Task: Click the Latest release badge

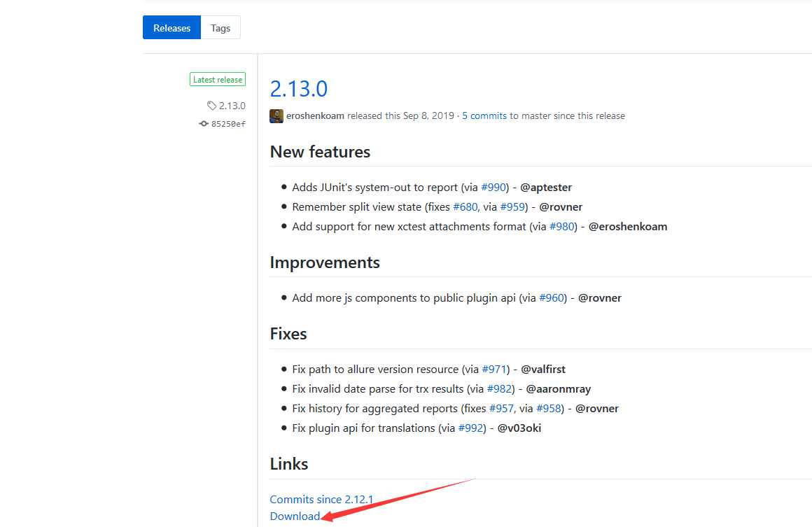Action: coord(218,80)
